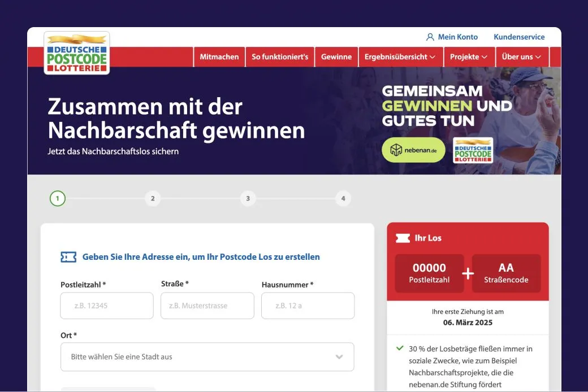
Task: Click the 00000 Postleitzahl box in Ihr Los
Action: (x=429, y=273)
